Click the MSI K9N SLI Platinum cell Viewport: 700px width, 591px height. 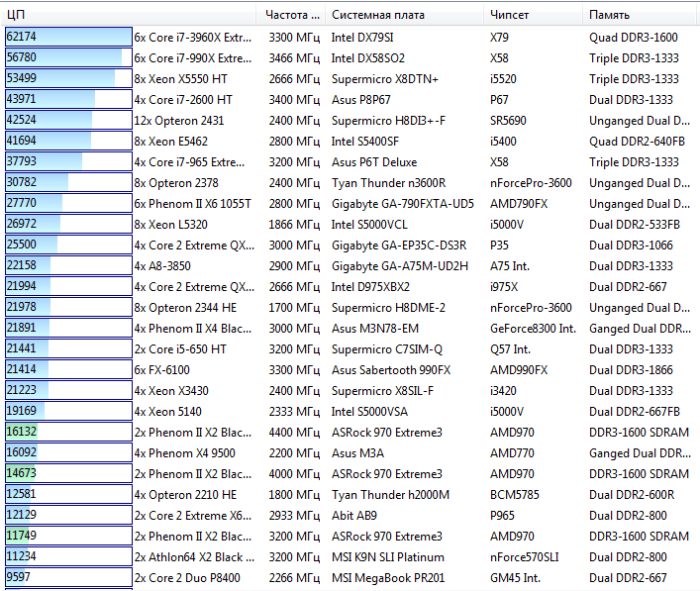coord(387,557)
